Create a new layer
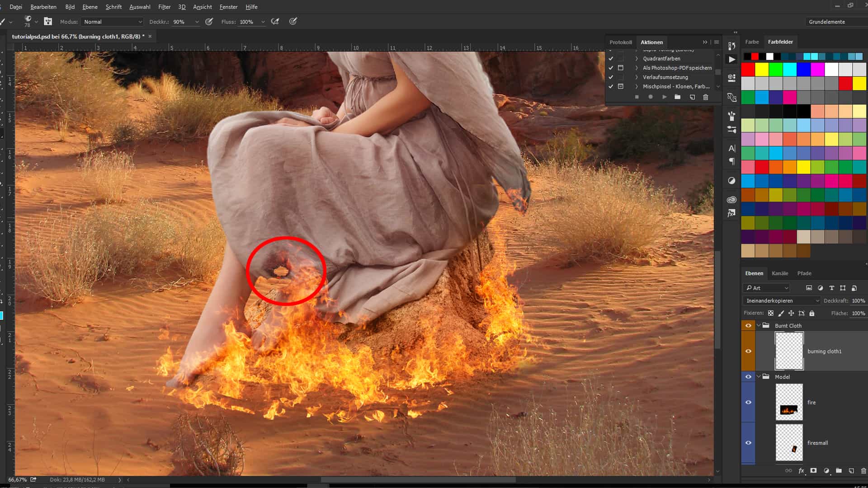This screenshot has height=488, width=868. (x=851, y=471)
